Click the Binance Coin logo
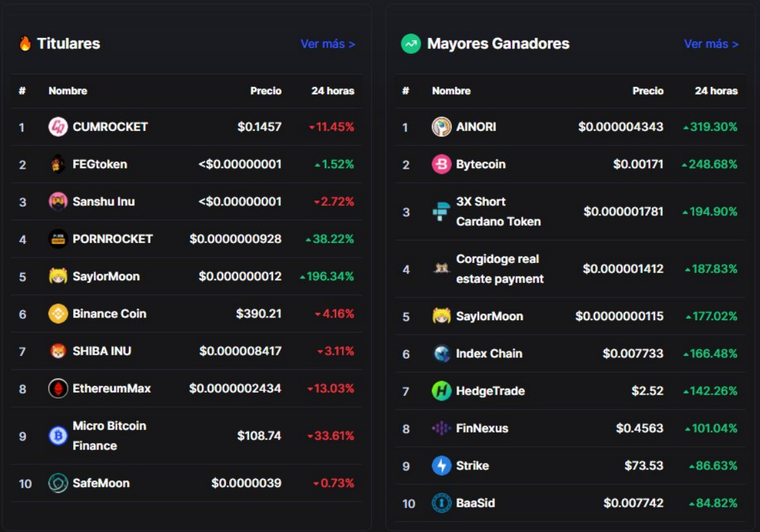The width and height of the screenshot is (760, 532). click(x=58, y=313)
